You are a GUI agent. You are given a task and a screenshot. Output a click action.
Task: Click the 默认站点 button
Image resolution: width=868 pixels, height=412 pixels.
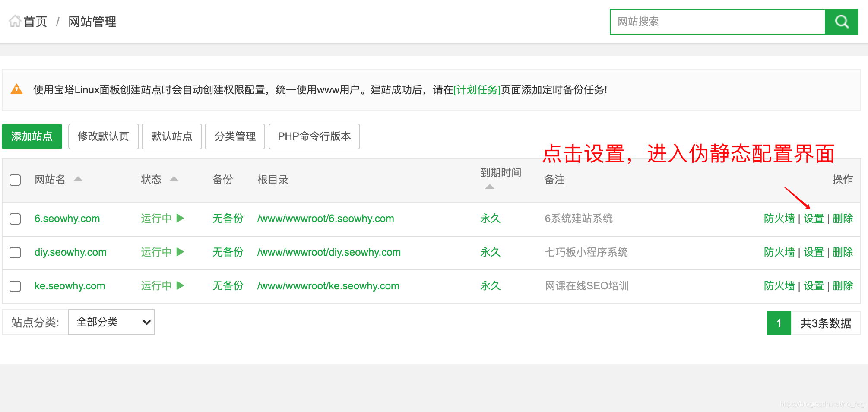(172, 136)
